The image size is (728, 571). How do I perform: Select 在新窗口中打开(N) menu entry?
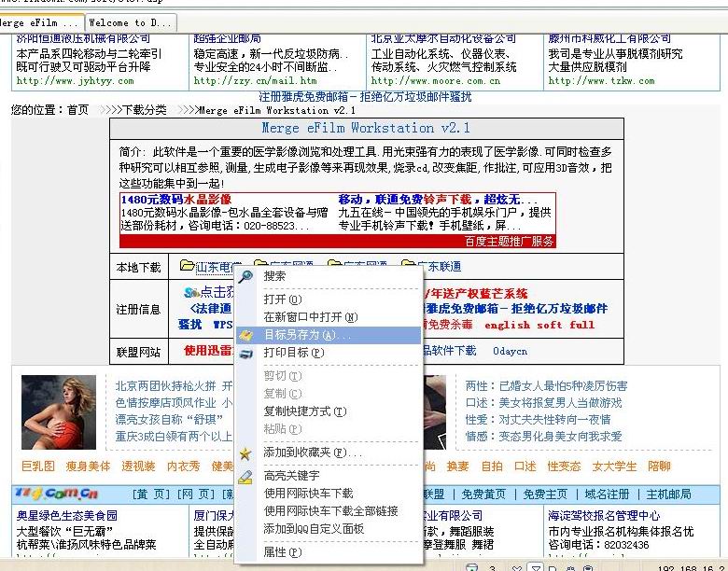pos(329,317)
